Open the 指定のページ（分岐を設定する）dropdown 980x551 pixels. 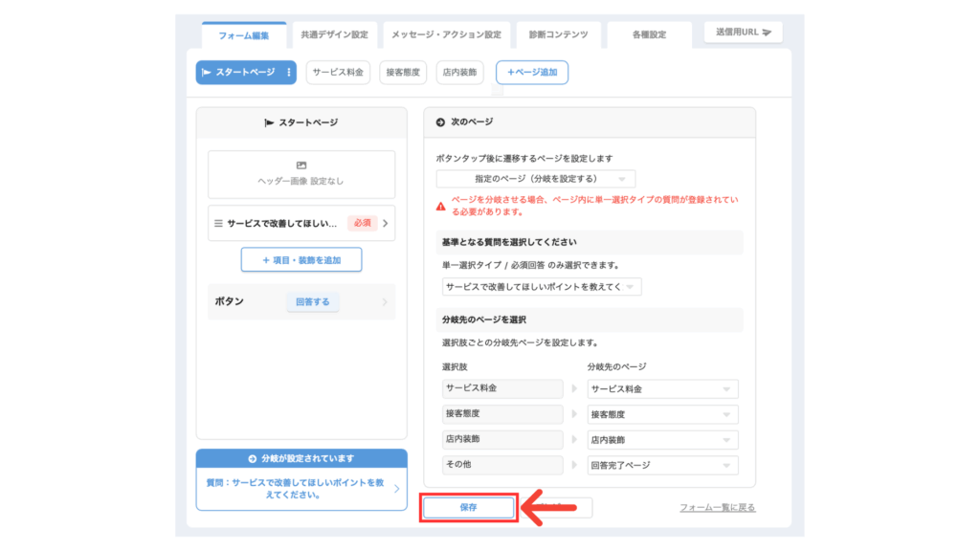pyautogui.click(x=535, y=179)
